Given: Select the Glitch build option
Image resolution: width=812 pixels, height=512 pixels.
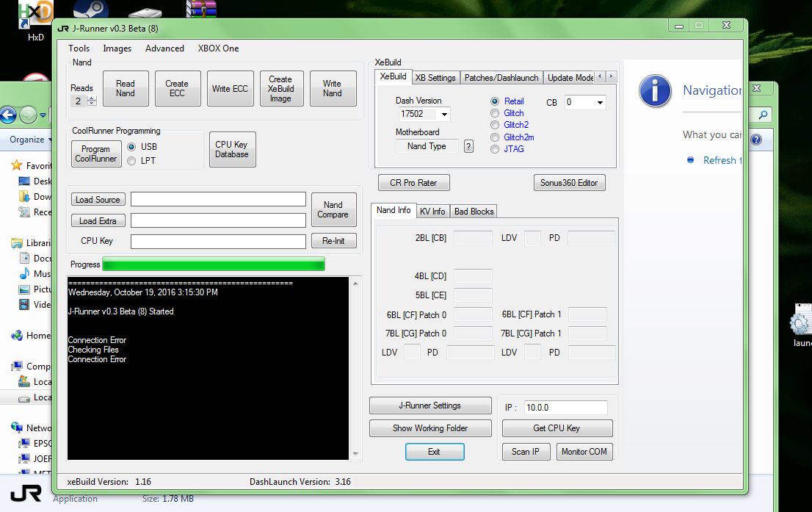Looking at the screenshot, I should (x=495, y=113).
